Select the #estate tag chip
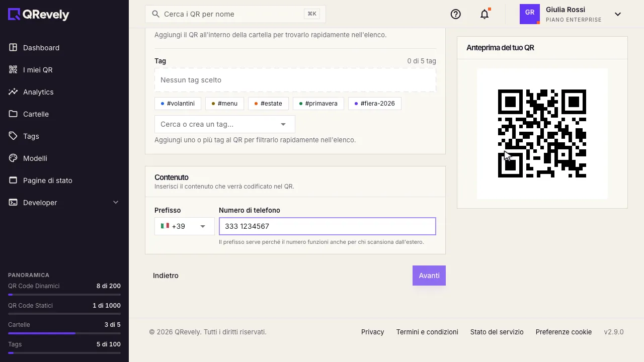Screen dimensions: 644x362 tap(268, 104)
